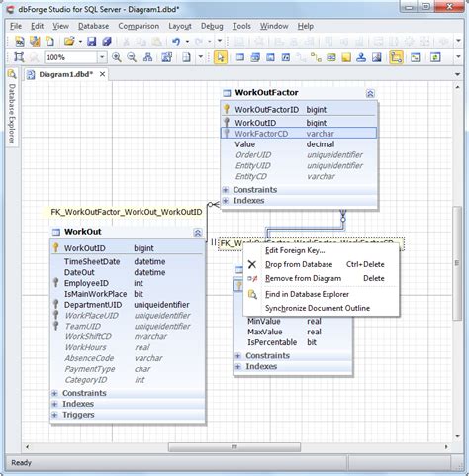Select the EmployeeID column in WorkOut
The height and width of the screenshot is (476, 469).
pos(128,283)
